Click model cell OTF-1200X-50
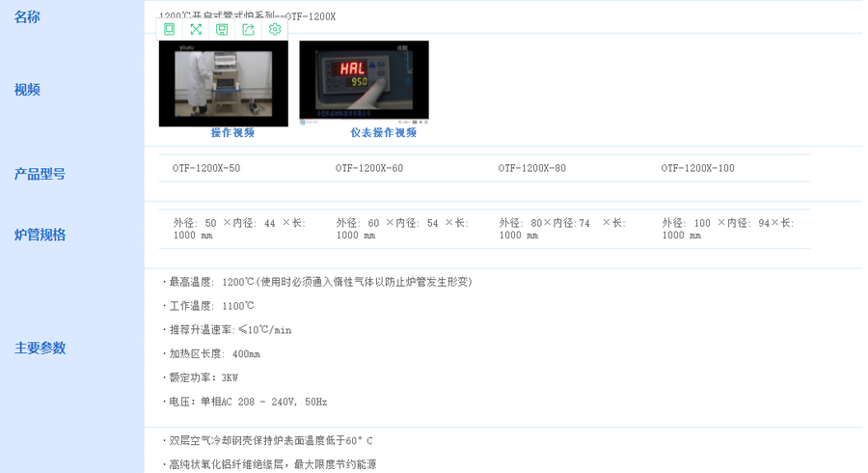Viewport: 868px width, 473px height. coord(206,168)
